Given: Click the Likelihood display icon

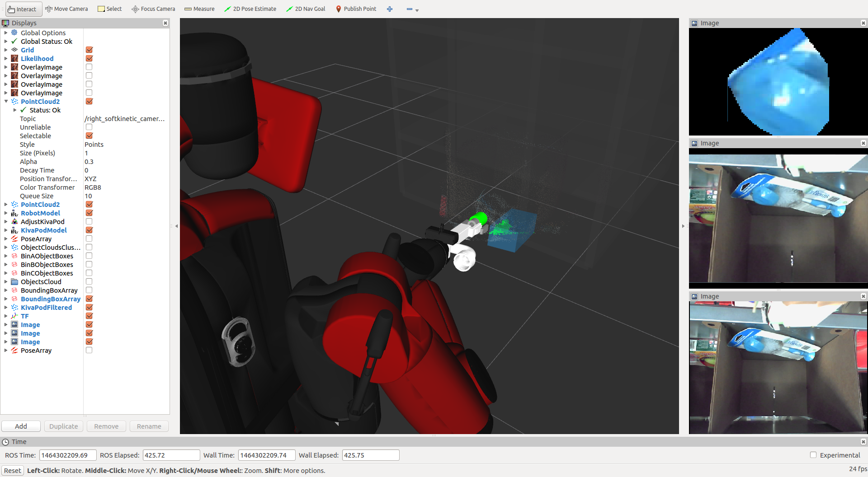Looking at the screenshot, I should 14,58.
